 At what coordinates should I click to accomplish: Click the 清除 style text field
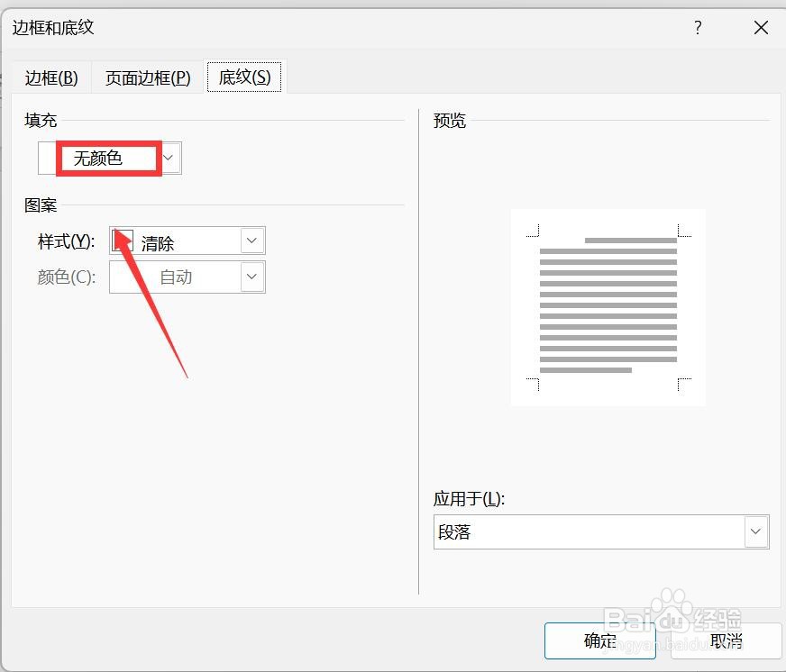[171, 240]
